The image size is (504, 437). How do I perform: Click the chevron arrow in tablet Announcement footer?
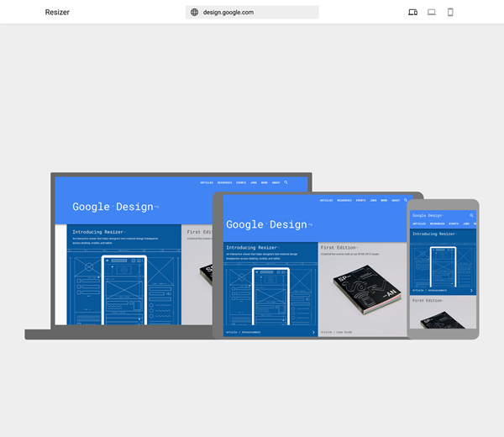pos(313,332)
